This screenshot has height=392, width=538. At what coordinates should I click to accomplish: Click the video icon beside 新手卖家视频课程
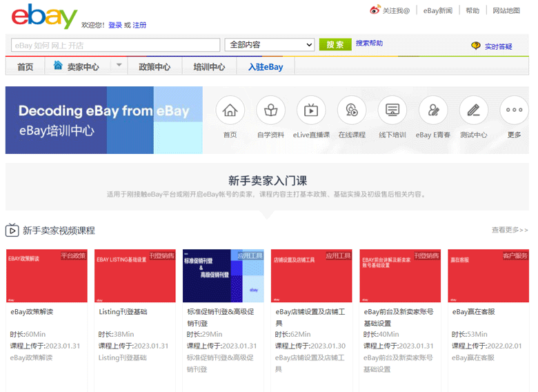[12, 230]
